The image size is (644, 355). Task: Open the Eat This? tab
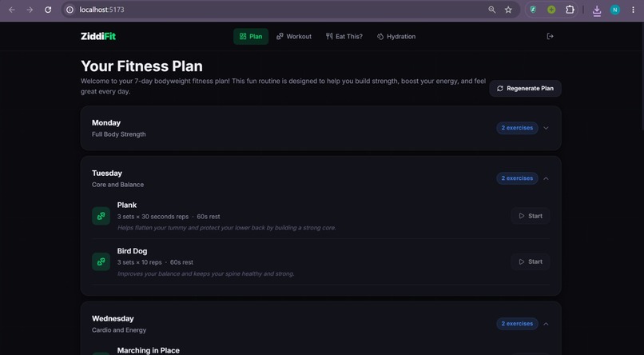coord(344,37)
